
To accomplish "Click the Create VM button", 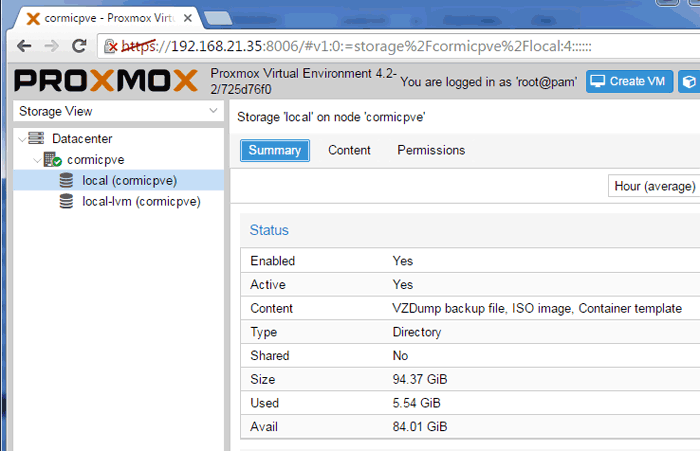I will click(629, 82).
